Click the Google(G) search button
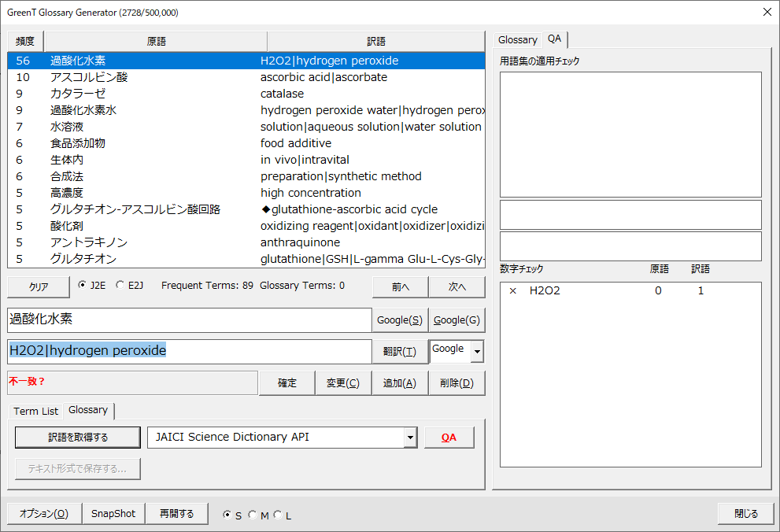The image size is (780, 532). pos(457,320)
